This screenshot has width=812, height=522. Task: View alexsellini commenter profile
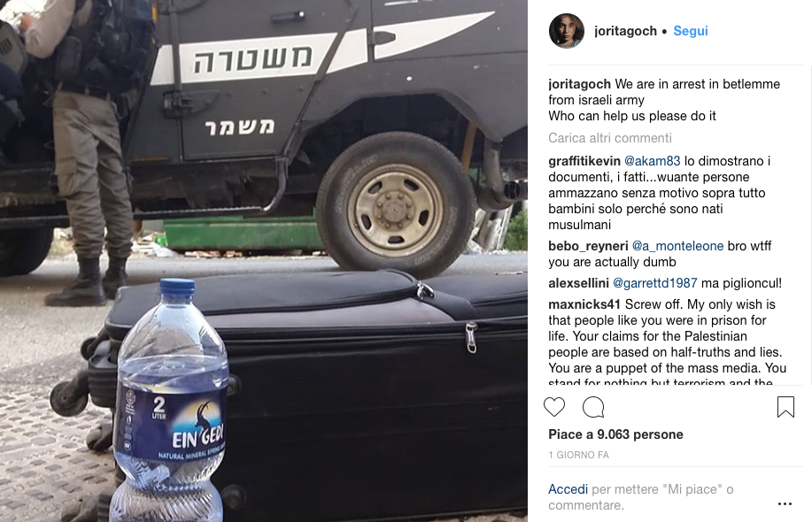tap(578, 283)
